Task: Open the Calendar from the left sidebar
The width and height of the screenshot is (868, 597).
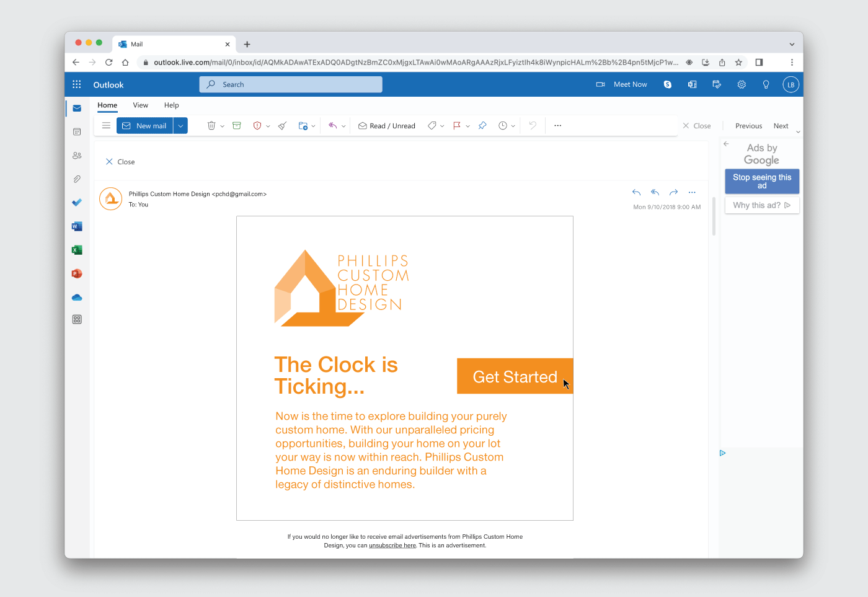Action: (x=77, y=132)
